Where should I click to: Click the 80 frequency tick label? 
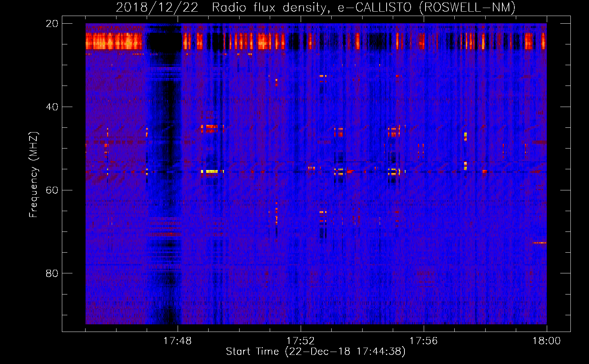[52, 273]
